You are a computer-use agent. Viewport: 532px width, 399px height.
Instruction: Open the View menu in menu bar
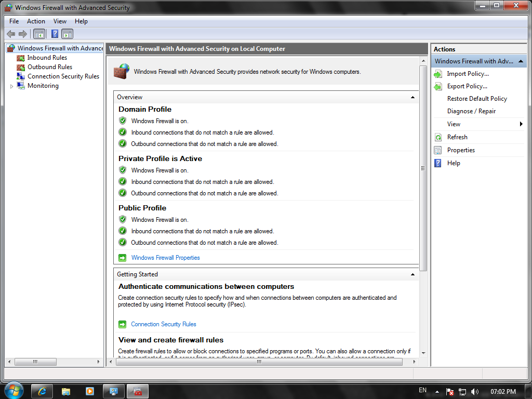pos(60,21)
